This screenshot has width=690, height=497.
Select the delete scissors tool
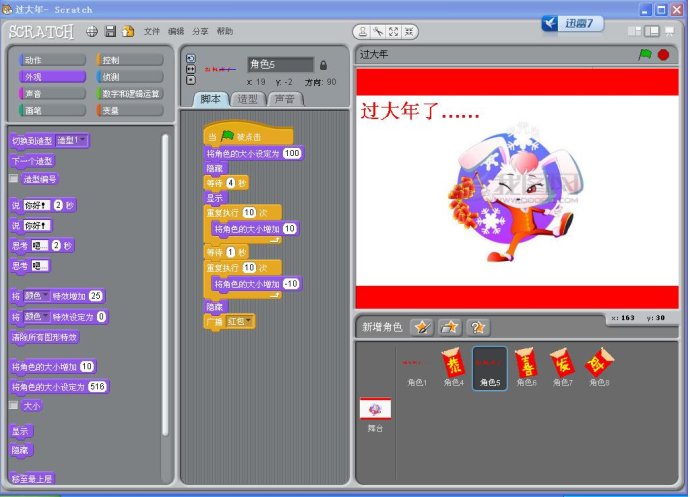tap(378, 32)
